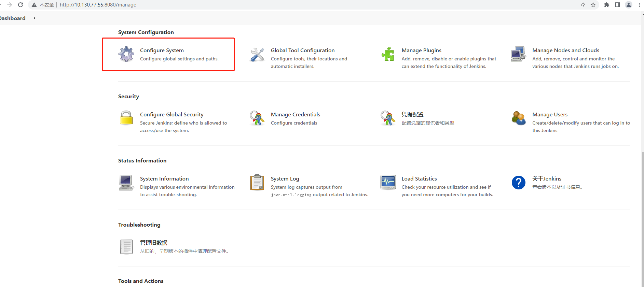Click the 'Configure credentials' description text
Viewport: 644px width, 287px height.
point(294,123)
